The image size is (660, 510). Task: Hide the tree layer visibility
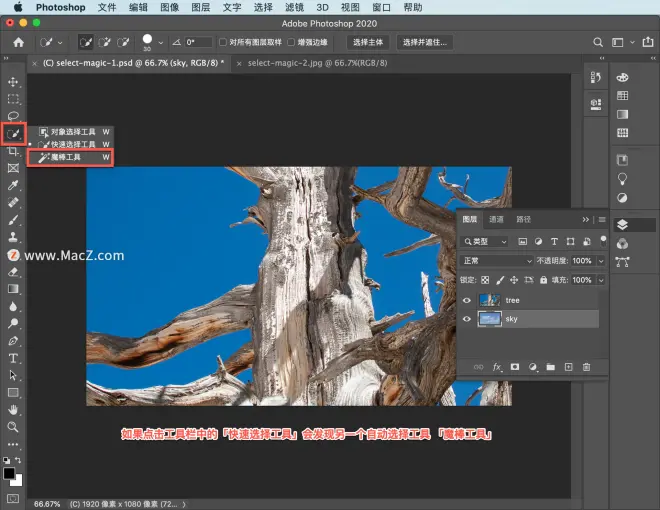point(466,300)
